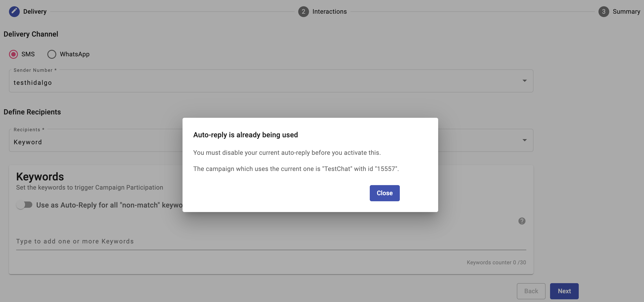Go to the Summary step label
644x302 pixels.
point(626,11)
